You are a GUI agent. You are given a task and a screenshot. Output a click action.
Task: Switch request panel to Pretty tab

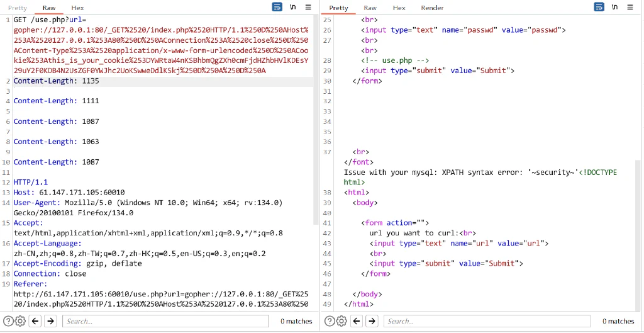pos(18,8)
